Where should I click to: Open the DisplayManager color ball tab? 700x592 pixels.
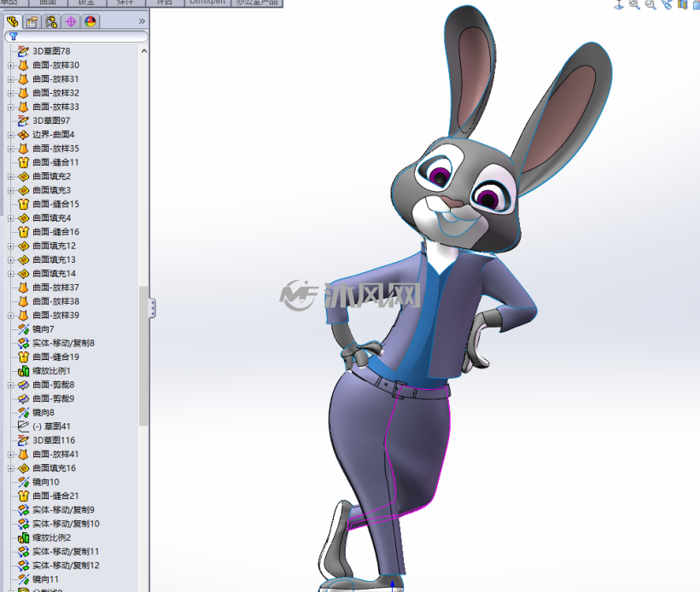point(90,21)
